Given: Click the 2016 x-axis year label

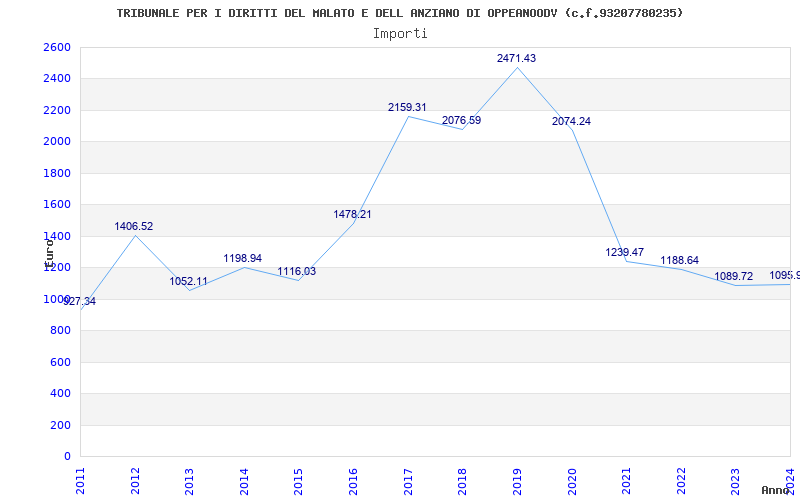Looking at the screenshot, I should [x=354, y=482].
